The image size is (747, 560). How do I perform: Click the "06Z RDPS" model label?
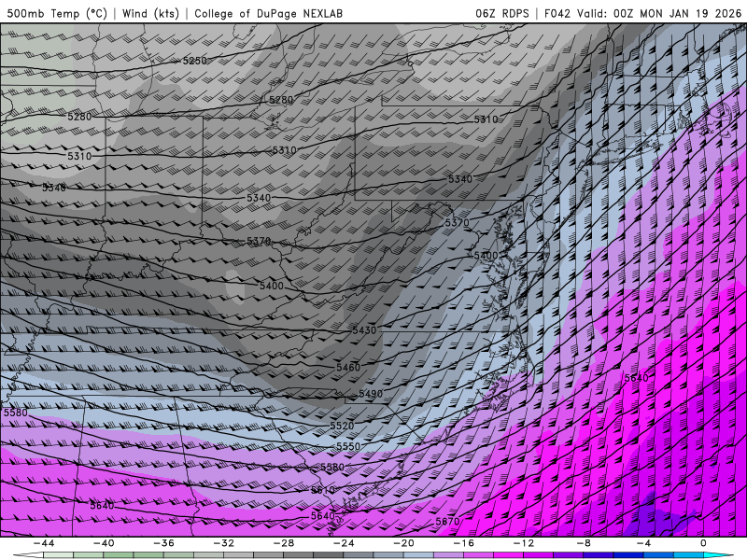click(502, 13)
